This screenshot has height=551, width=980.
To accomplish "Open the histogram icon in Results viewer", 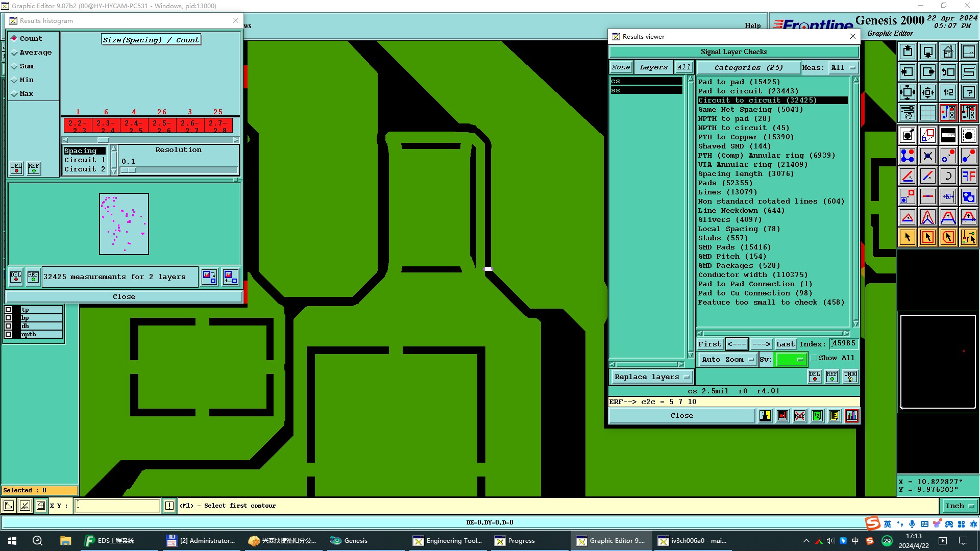I will pyautogui.click(x=851, y=416).
